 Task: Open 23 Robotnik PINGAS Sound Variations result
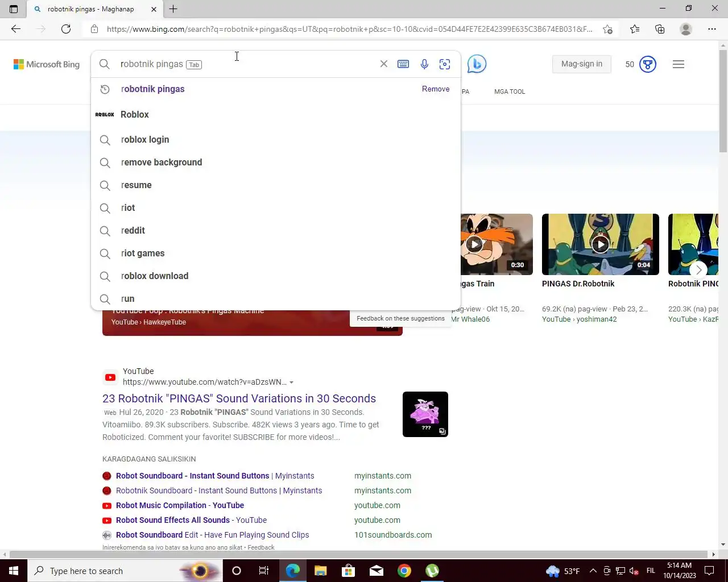pyautogui.click(x=239, y=398)
